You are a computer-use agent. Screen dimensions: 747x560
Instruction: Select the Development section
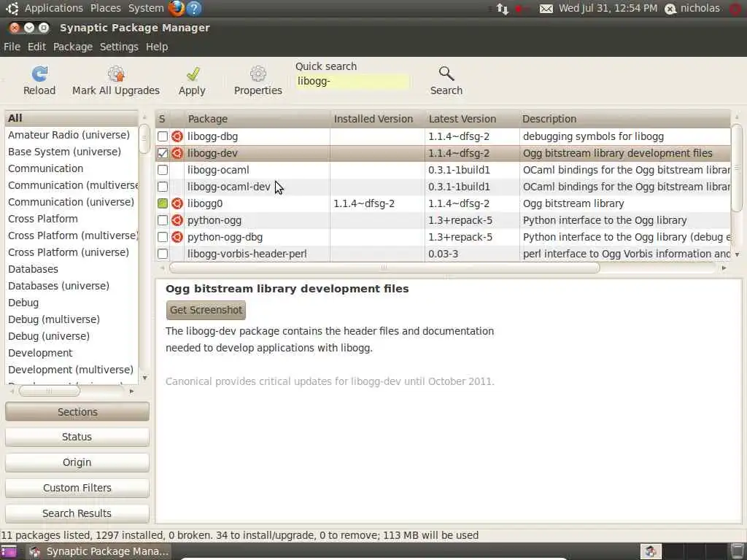point(71,353)
